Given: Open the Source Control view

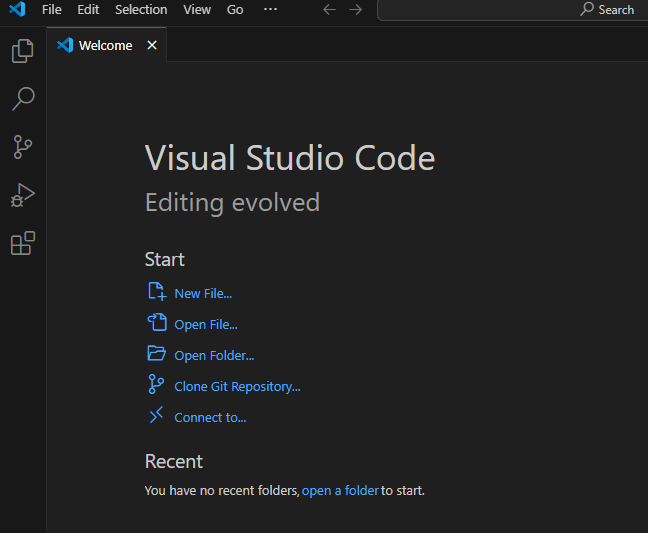Looking at the screenshot, I should click(x=23, y=147).
